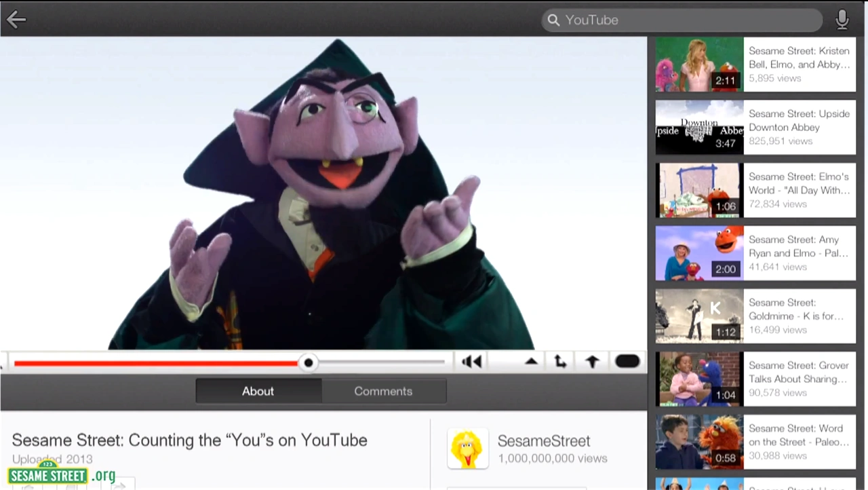Select title 'Sesame Street: Goldmime - K is for'
This screenshot has width=868, height=490.
pos(796,309)
